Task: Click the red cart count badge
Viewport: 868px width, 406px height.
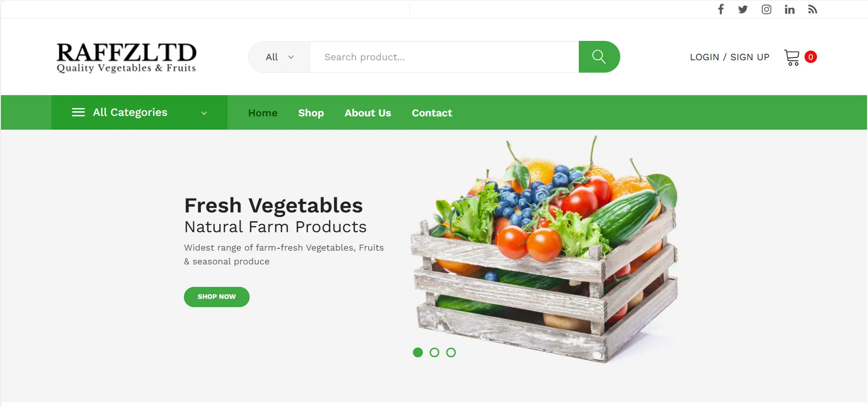Action: (x=811, y=57)
